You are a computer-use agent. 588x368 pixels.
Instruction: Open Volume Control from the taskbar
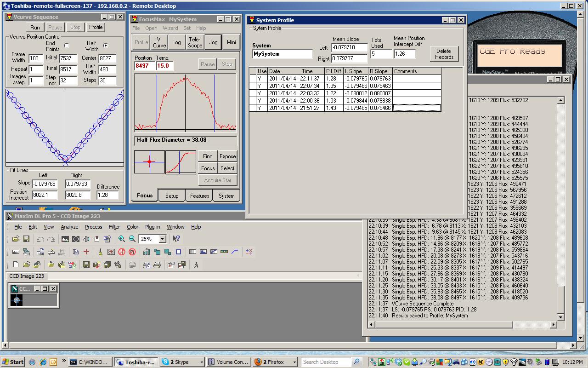click(228, 362)
